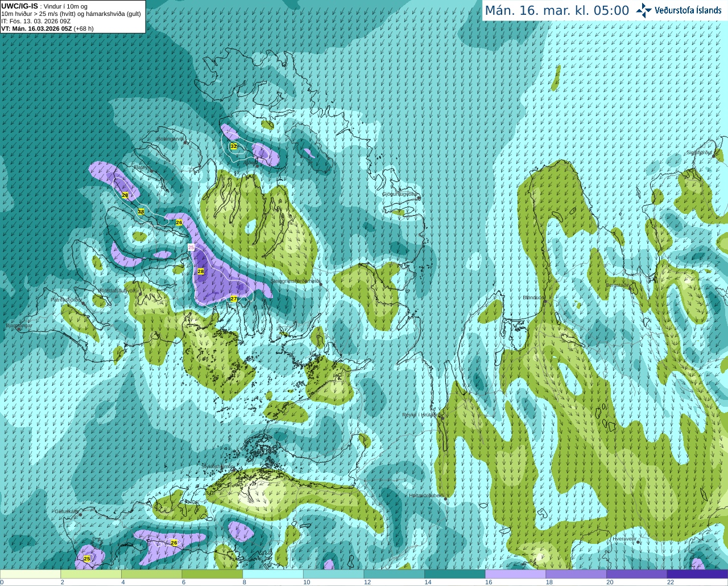Click the IT: Fös. 13. 03. 2026 09Z line
728x586 pixels.
[x=36, y=21]
